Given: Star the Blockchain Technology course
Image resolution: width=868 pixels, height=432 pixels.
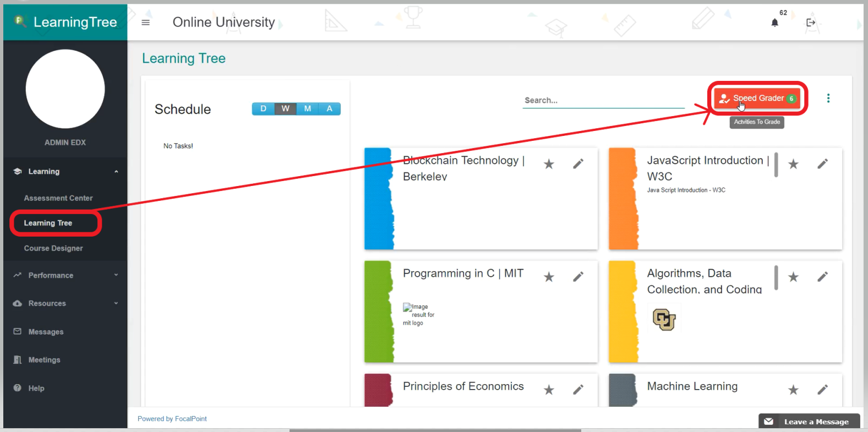Looking at the screenshot, I should (549, 164).
